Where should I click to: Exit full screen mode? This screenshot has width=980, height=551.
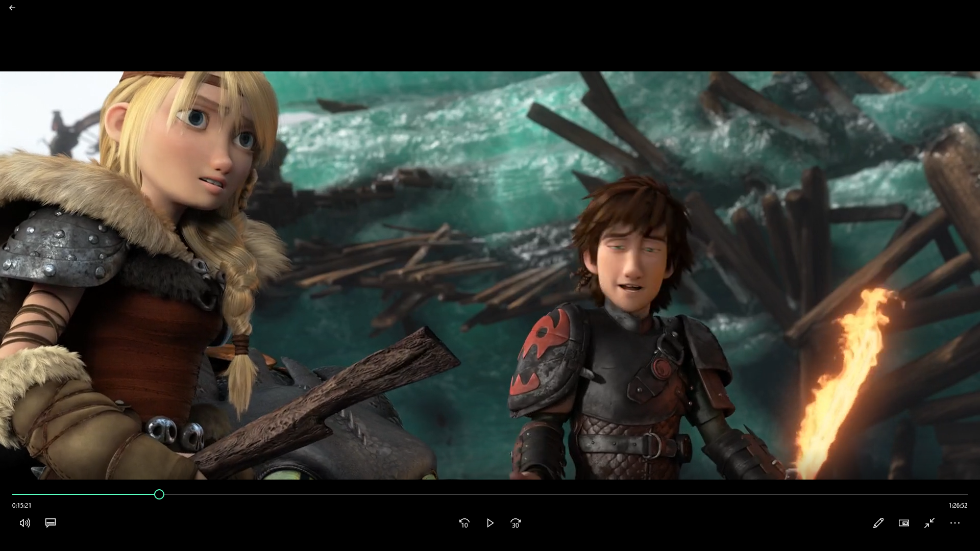929,523
